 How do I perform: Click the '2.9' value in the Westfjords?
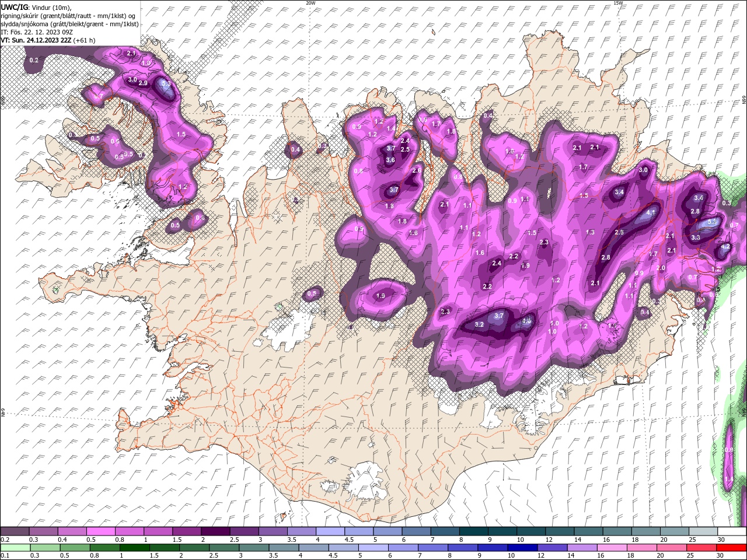pos(143,83)
